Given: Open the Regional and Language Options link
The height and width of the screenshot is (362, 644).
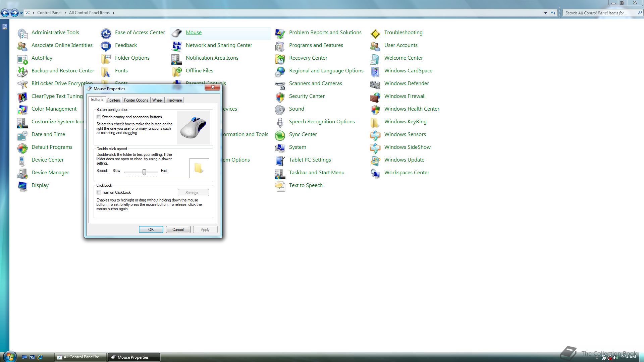Looking at the screenshot, I should (x=326, y=71).
